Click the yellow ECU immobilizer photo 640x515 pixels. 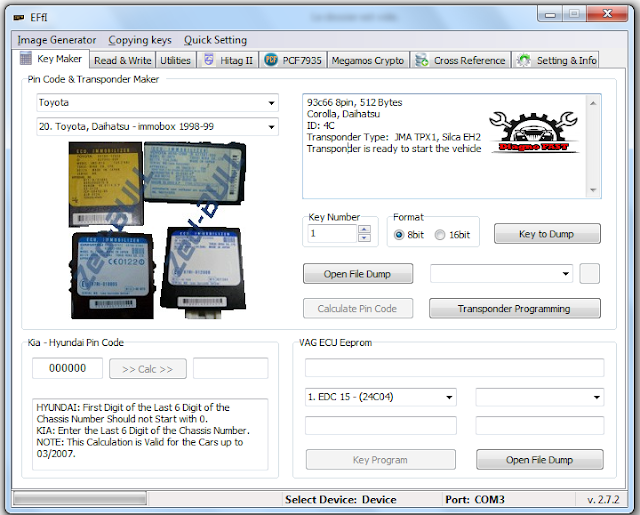pos(105,184)
